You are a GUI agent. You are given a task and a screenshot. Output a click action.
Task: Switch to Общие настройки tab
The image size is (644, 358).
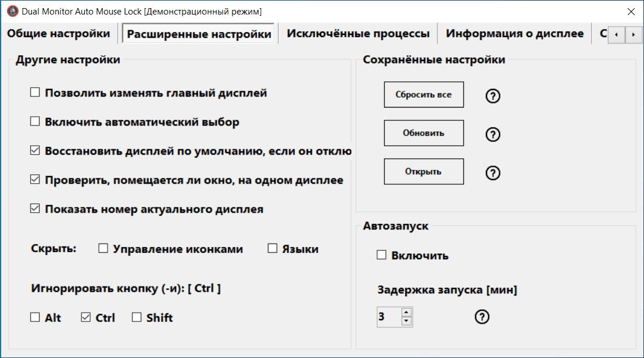[x=58, y=34]
